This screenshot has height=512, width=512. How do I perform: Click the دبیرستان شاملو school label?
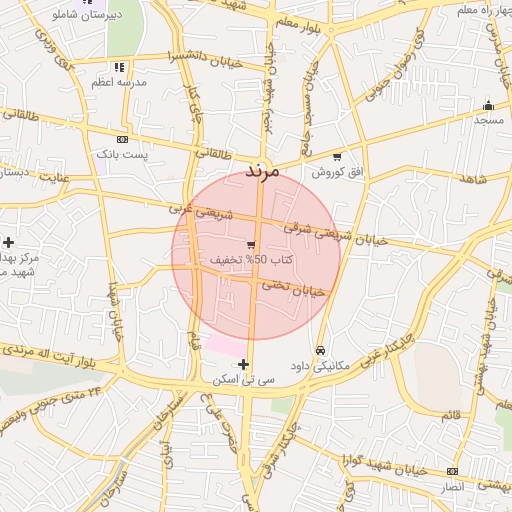[87, 15]
